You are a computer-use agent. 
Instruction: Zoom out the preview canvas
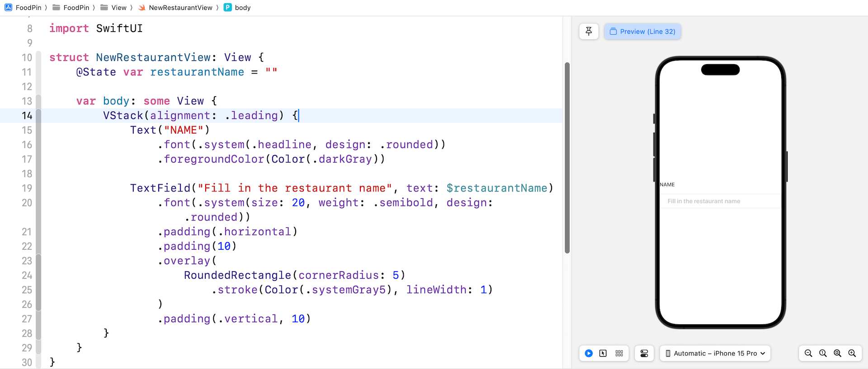pos(808,353)
